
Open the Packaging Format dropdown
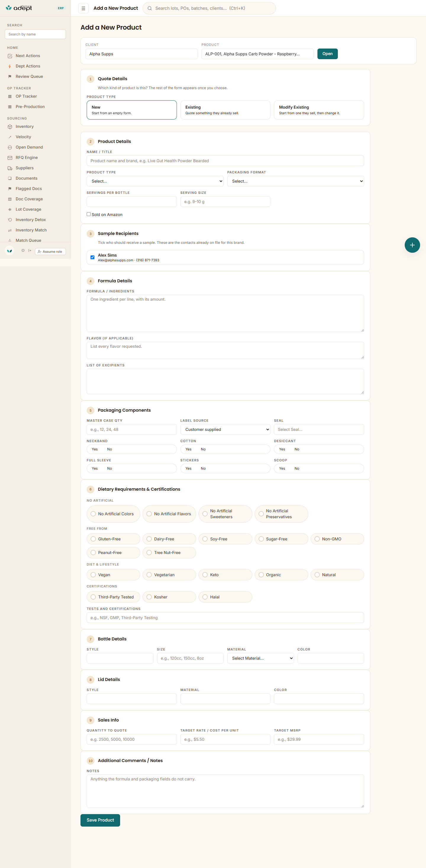pos(295,181)
